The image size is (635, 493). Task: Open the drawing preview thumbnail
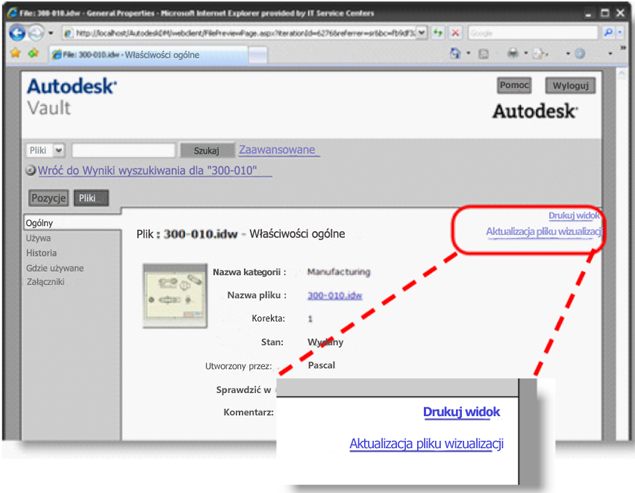tap(175, 296)
